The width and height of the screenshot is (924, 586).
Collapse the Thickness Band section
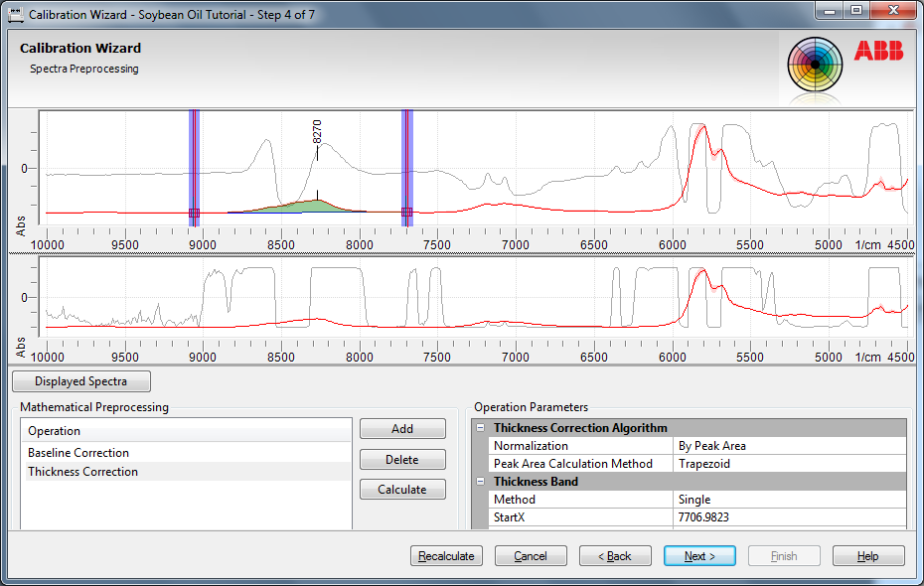[x=481, y=482]
